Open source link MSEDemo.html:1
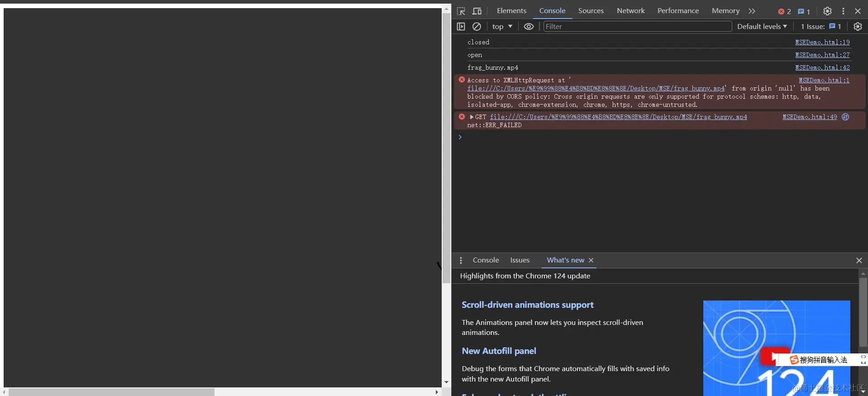This screenshot has width=868, height=396. point(824,80)
